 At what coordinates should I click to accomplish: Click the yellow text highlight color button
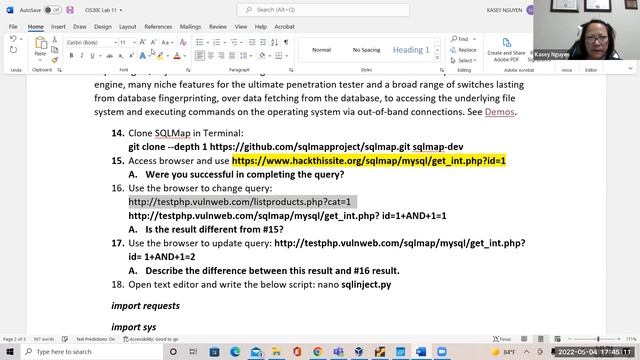160,56
